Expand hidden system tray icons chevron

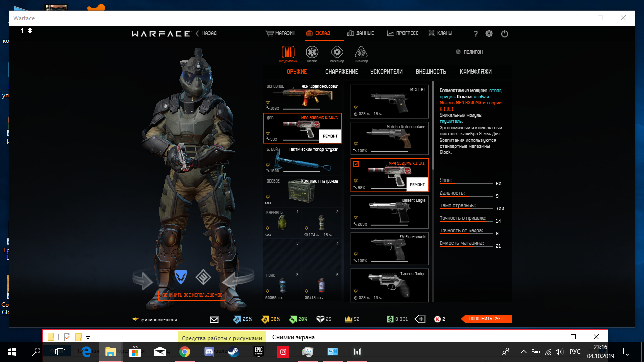pos(524,352)
